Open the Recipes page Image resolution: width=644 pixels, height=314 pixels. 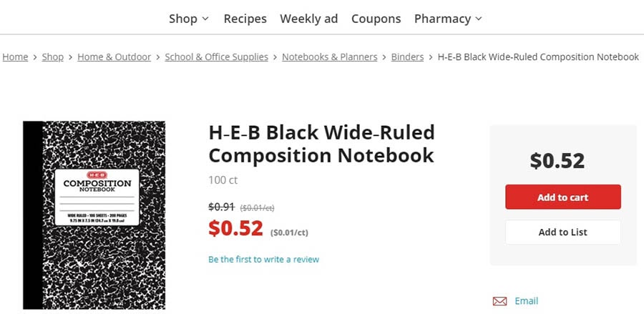pos(245,19)
